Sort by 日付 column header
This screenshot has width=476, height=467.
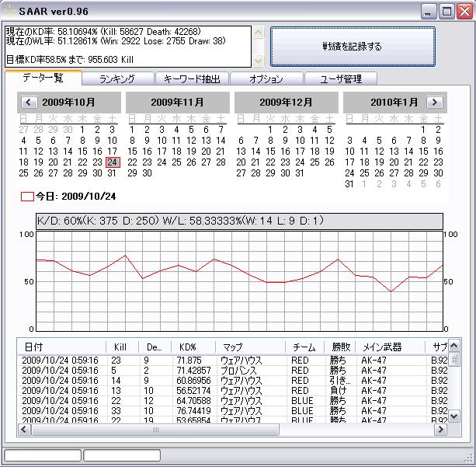[61, 347]
